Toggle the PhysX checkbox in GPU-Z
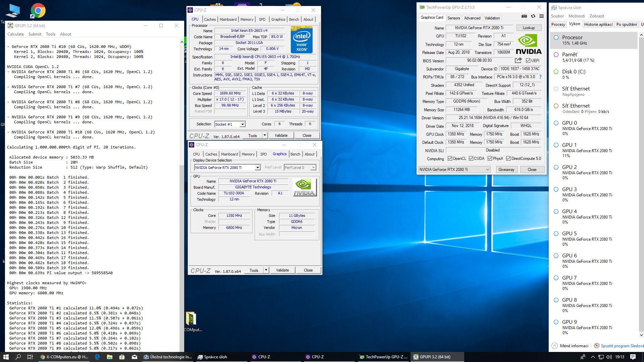 (490, 159)
